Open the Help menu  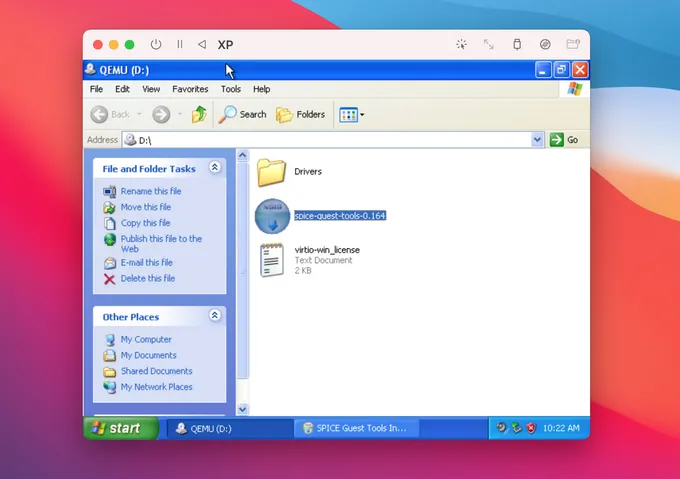pyautogui.click(x=262, y=89)
